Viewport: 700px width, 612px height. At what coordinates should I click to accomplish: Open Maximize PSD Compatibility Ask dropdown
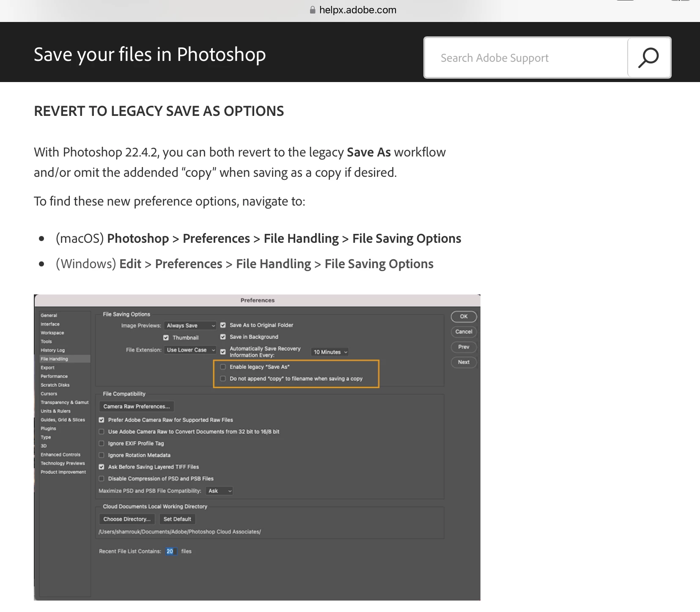coord(220,491)
